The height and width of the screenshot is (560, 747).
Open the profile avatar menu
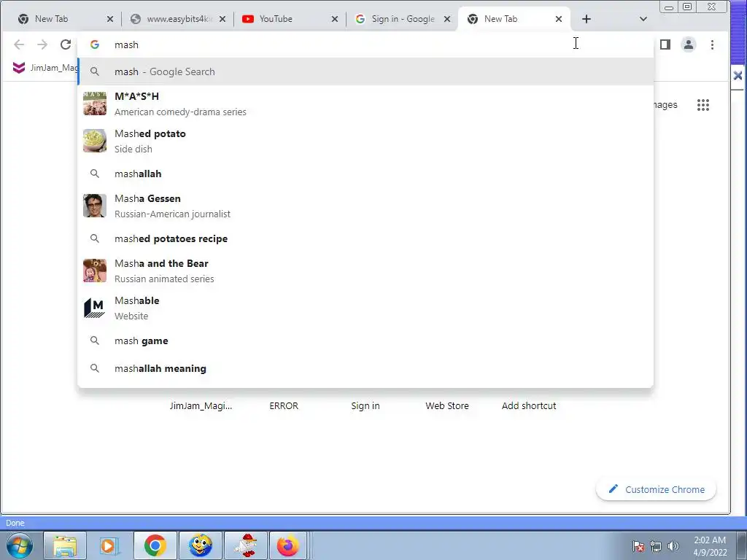(689, 44)
